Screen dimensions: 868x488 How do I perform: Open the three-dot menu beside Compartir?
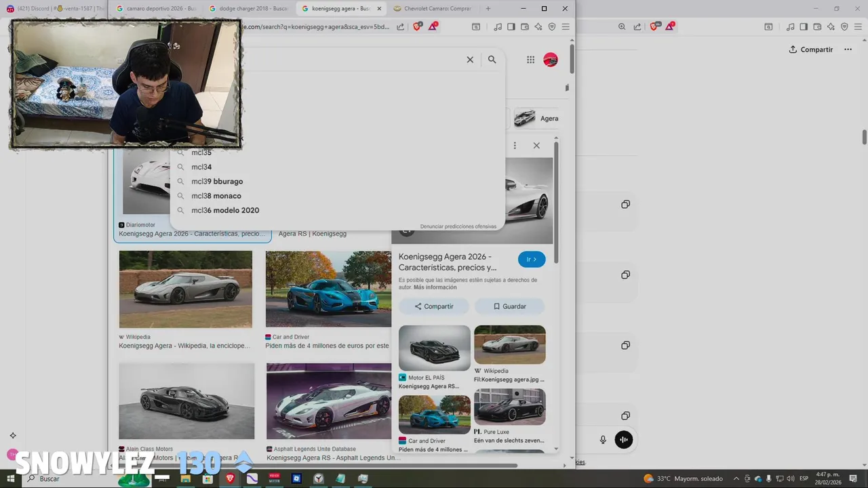pos(848,49)
